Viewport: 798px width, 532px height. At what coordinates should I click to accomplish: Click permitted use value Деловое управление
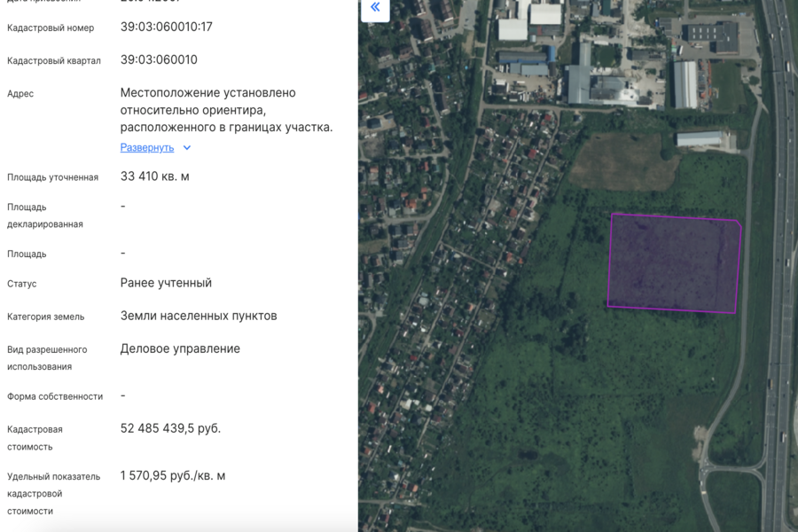point(180,348)
